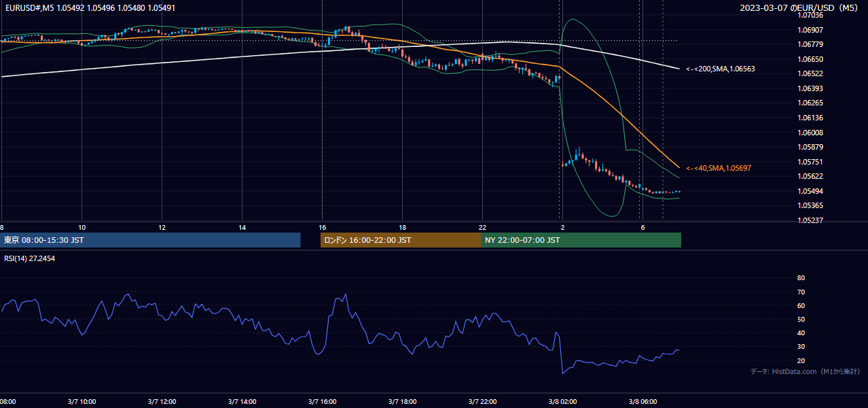Viewport: 868px width, 408px height.
Task: Click the '3/8 06:00' bottom time label
Action: pyautogui.click(x=643, y=402)
